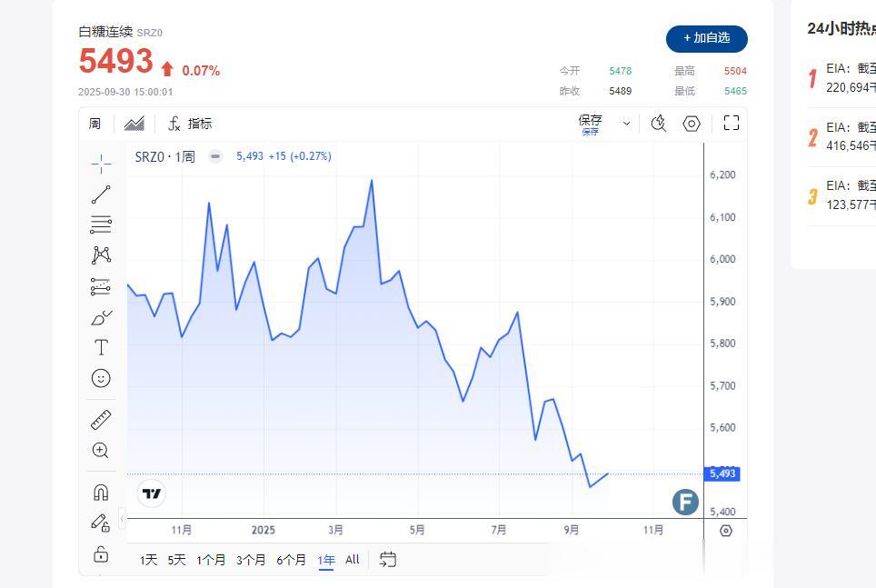Open the 周 interval selector
Screen dimensions: 876x588
(x=95, y=124)
